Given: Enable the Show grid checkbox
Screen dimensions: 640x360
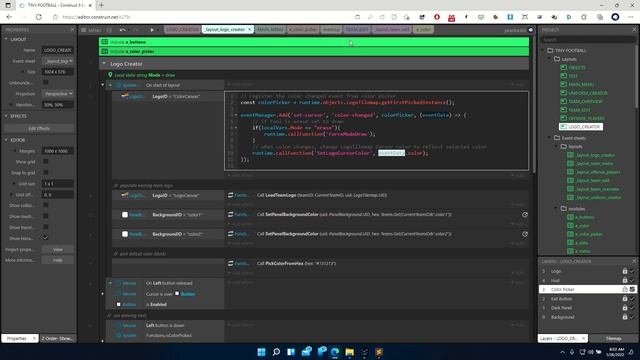Looking at the screenshot, I should click(46, 162).
